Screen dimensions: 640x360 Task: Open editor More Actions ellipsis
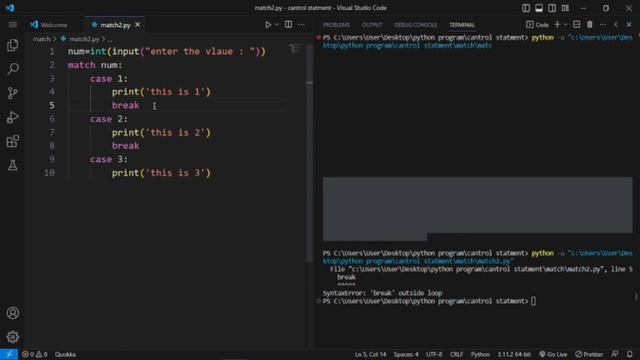pos(301,25)
